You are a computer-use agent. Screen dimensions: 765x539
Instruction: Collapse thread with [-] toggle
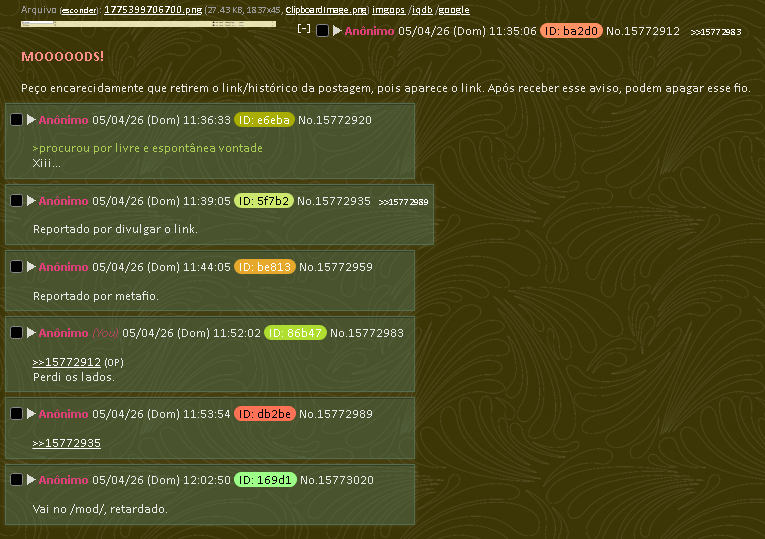pos(303,29)
